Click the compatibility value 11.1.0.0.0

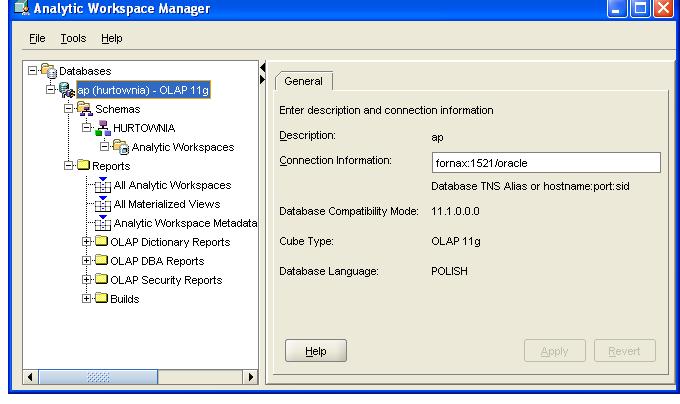coord(455,211)
